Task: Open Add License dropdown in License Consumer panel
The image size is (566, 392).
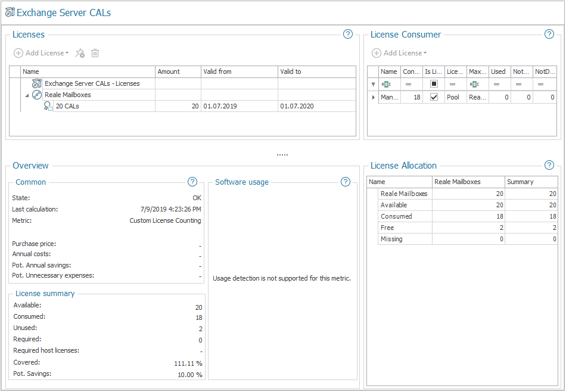Action: [399, 53]
